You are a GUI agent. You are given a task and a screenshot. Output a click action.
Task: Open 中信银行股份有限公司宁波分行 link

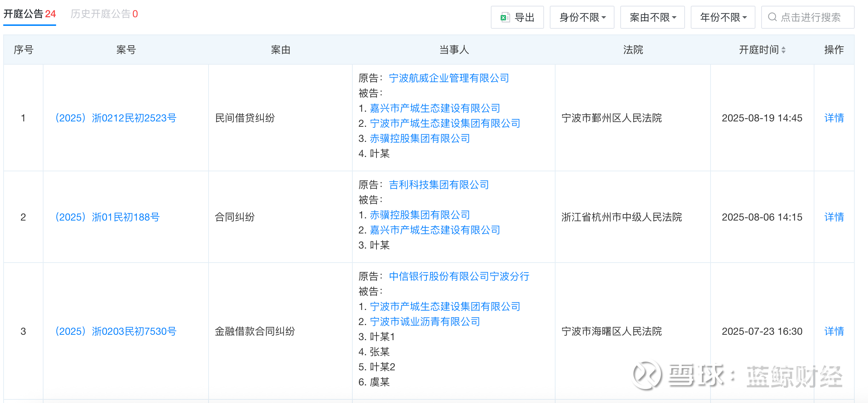coord(459,276)
